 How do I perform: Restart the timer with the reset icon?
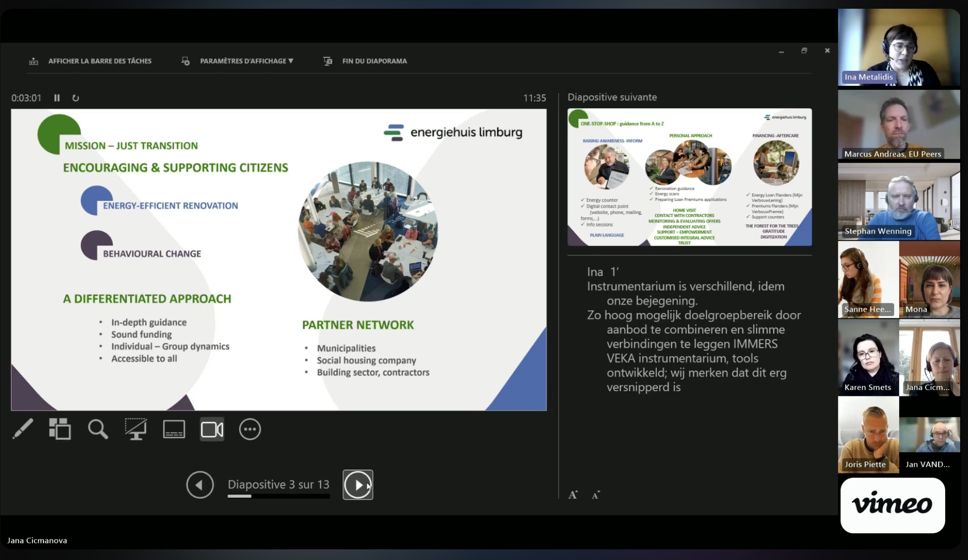coord(76,98)
